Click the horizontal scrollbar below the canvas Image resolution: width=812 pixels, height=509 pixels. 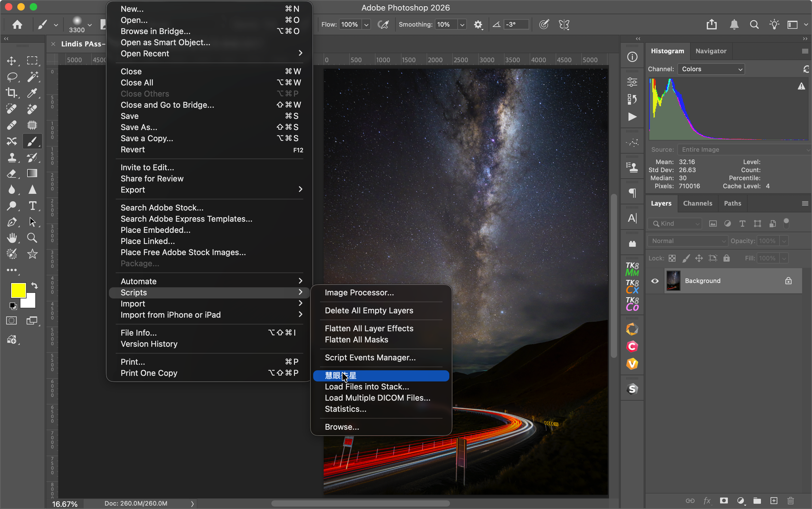pyautogui.click(x=362, y=503)
